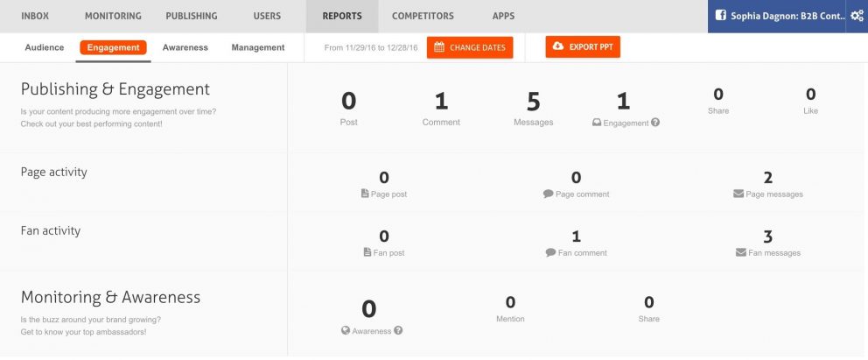The width and height of the screenshot is (868, 360).
Task: Click the Comment count of 1
Action: pyautogui.click(x=441, y=102)
